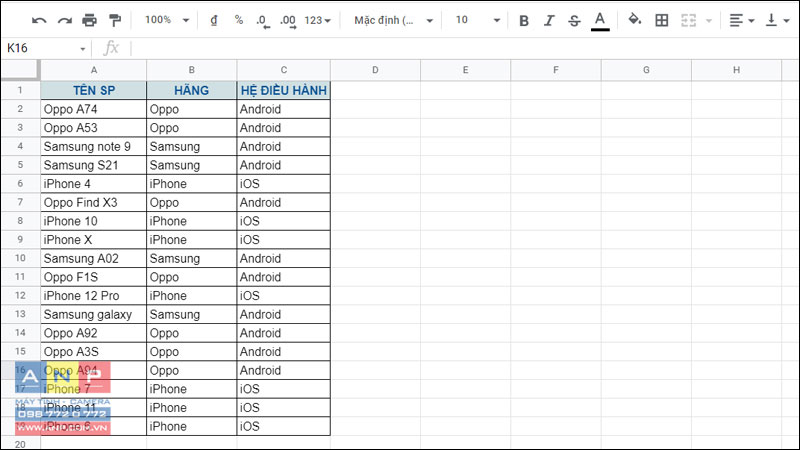Viewport: 800px width, 450px height.
Task: Open the zoom 100% dropdown
Action: click(x=167, y=20)
